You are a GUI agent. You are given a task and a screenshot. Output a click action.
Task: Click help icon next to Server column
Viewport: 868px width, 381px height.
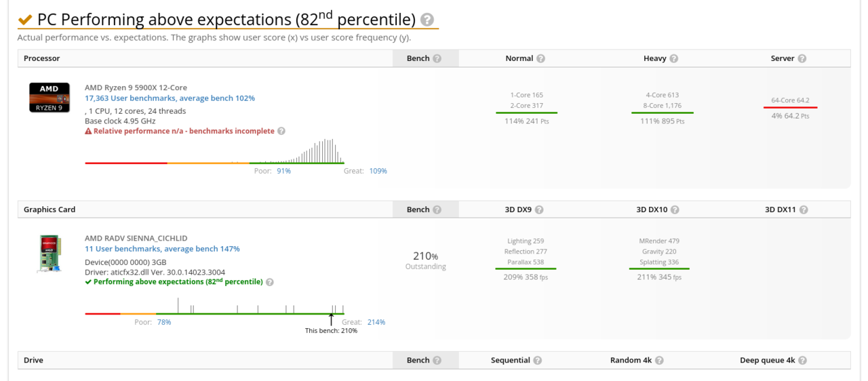tap(802, 58)
